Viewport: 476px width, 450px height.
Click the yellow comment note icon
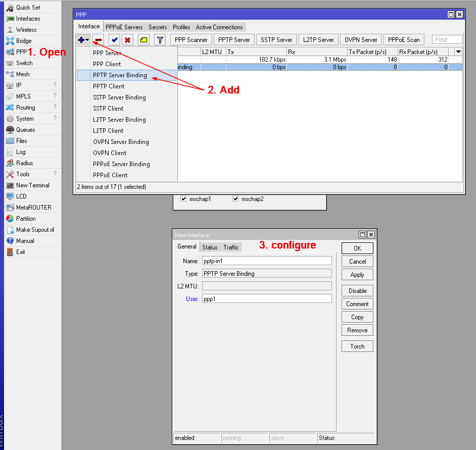pyautogui.click(x=144, y=40)
